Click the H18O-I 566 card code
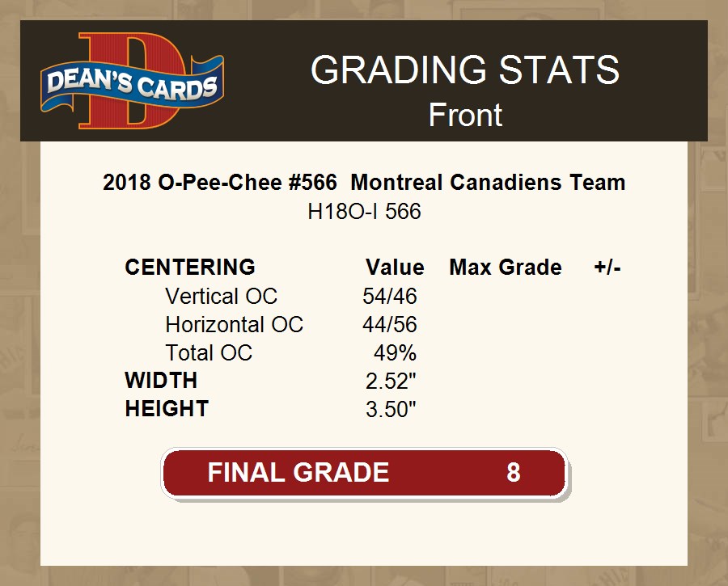This screenshot has width=728, height=586. click(364, 212)
